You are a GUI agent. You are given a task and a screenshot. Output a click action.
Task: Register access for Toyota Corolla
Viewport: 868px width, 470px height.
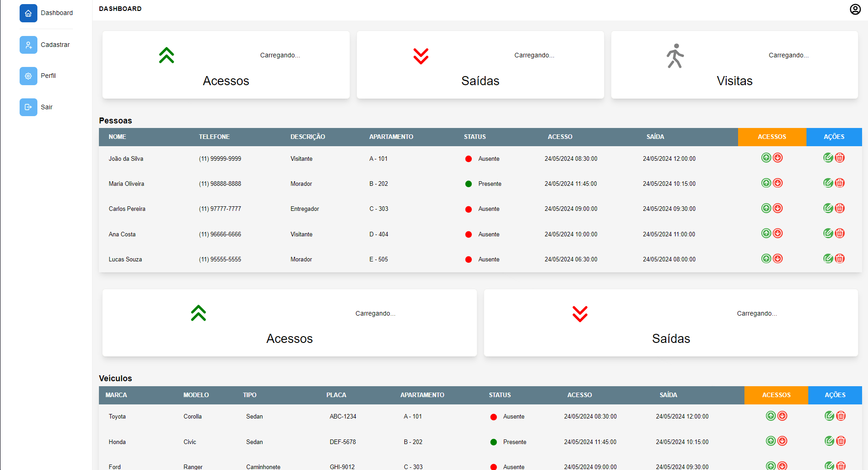[x=771, y=416]
